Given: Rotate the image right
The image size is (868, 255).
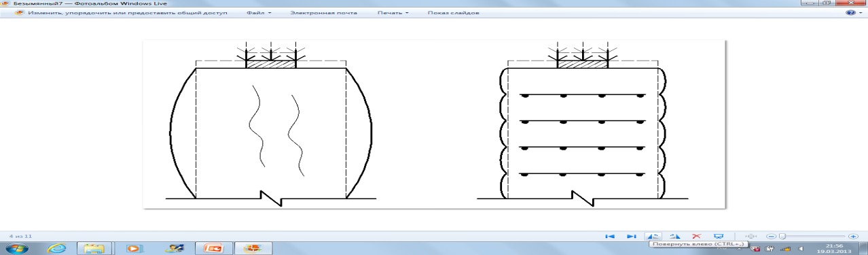Looking at the screenshot, I should pyautogui.click(x=674, y=236).
